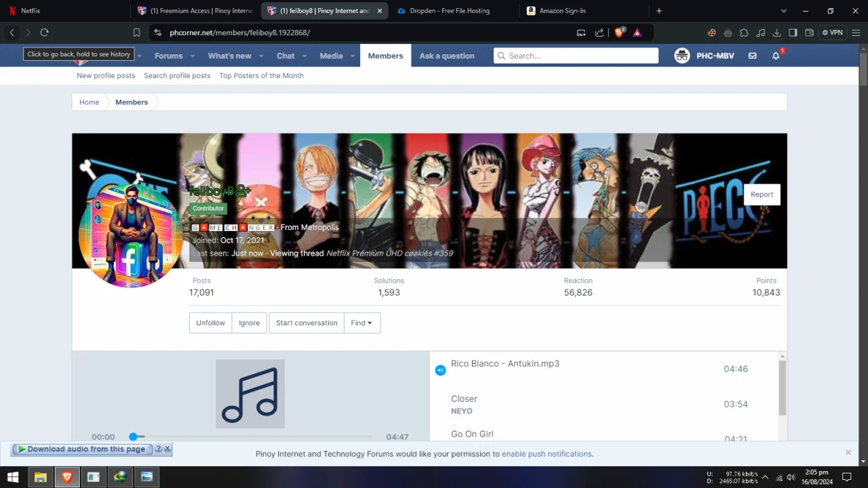Open Chat navigation item
The width and height of the screenshot is (868, 488).
click(285, 56)
